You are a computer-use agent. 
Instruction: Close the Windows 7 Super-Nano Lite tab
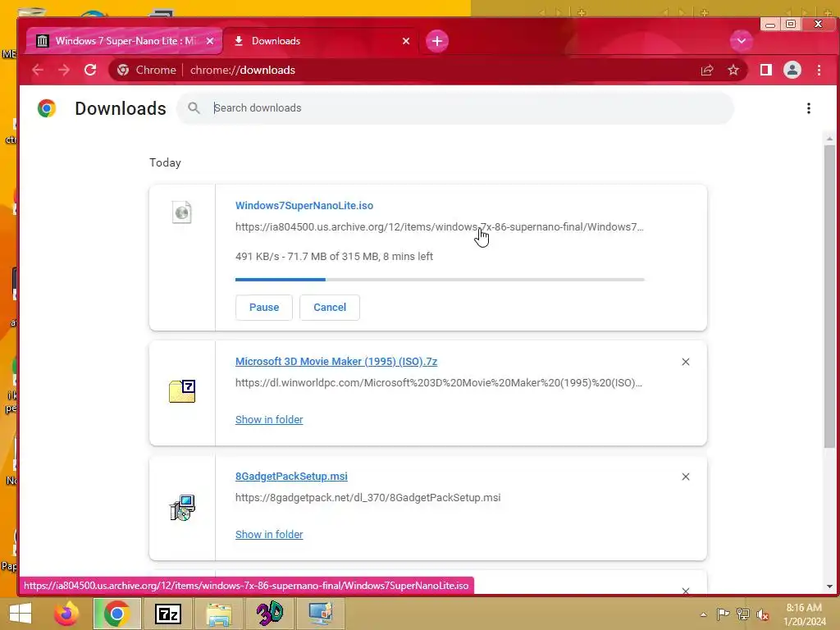pos(210,41)
